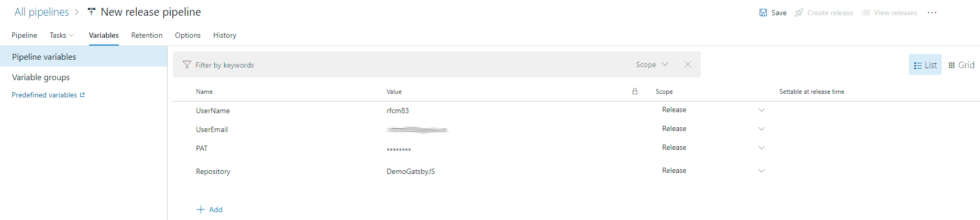Select Variable groups in sidebar
The image size is (980, 220).
click(41, 77)
